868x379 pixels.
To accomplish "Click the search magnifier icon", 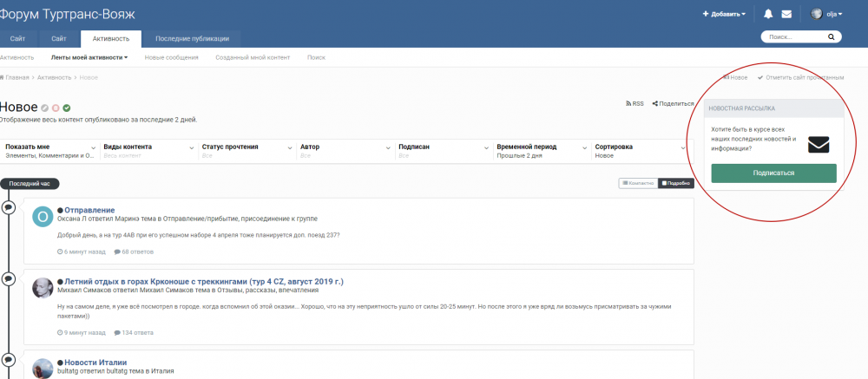I will (831, 37).
